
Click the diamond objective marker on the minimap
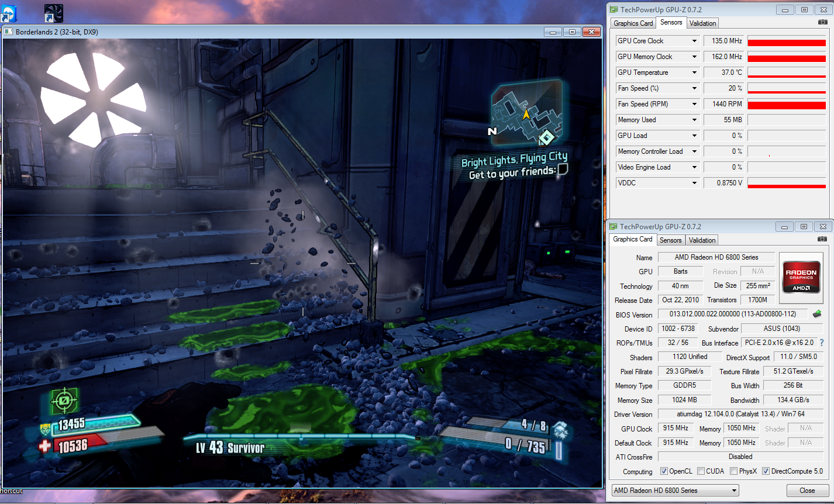tap(546, 138)
